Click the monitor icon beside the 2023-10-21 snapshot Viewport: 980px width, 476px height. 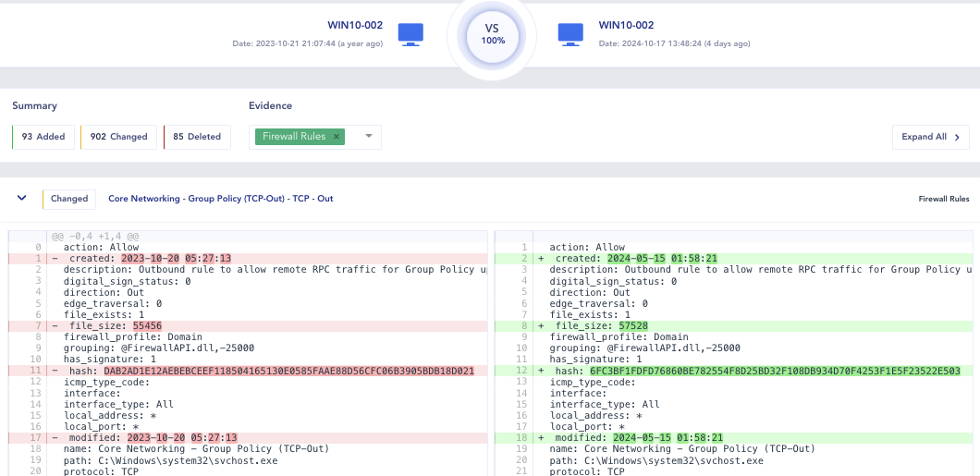click(x=410, y=33)
